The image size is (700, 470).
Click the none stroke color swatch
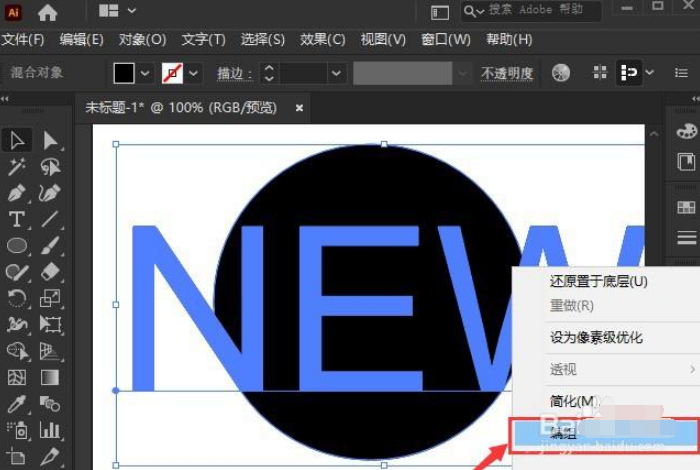(172, 73)
